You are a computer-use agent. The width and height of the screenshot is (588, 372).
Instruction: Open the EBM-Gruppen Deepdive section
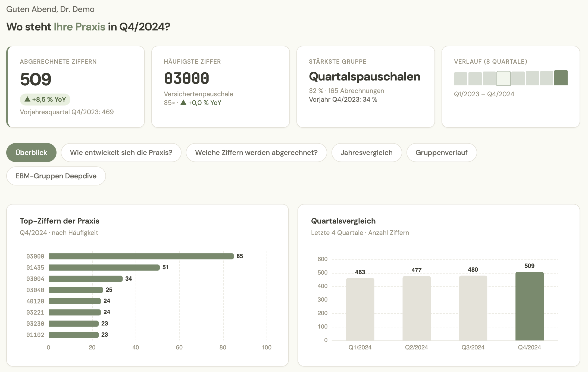(x=56, y=176)
